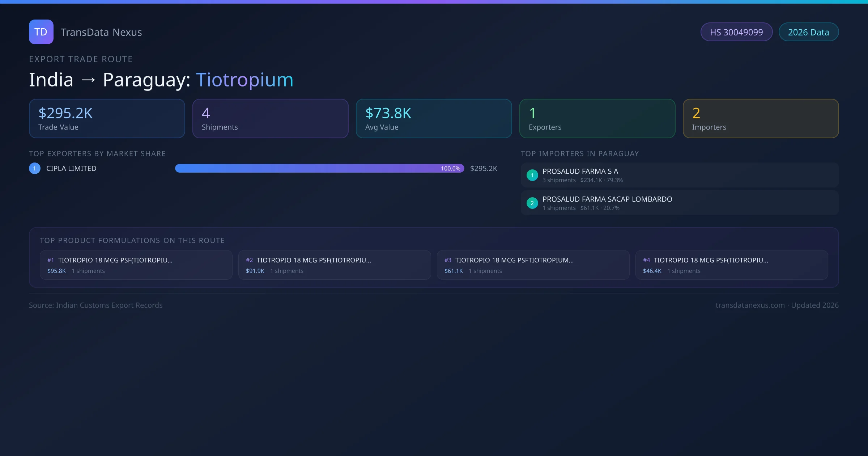
Task: Open the PROSALUD FARMA S A importer row
Action: [680, 175]
